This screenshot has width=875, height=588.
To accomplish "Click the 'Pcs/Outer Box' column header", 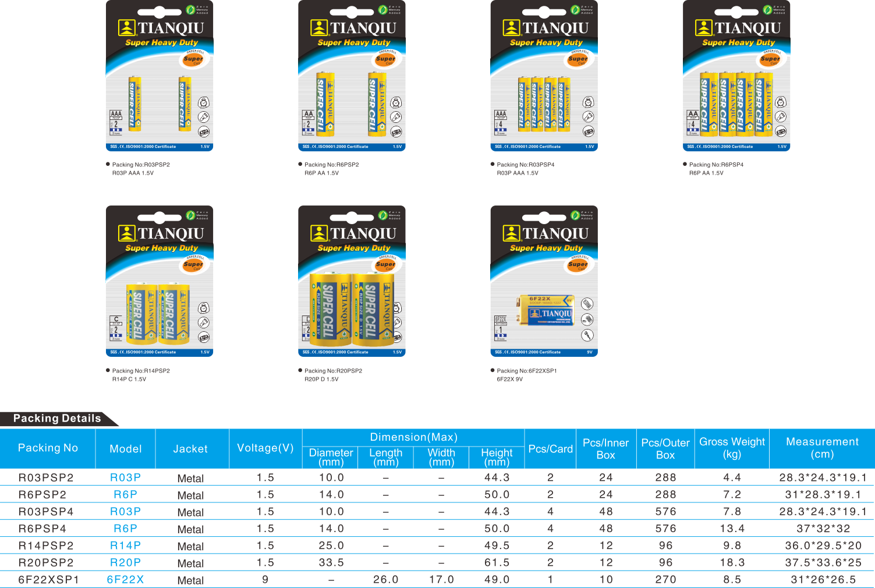I will (x=665, y=449).
